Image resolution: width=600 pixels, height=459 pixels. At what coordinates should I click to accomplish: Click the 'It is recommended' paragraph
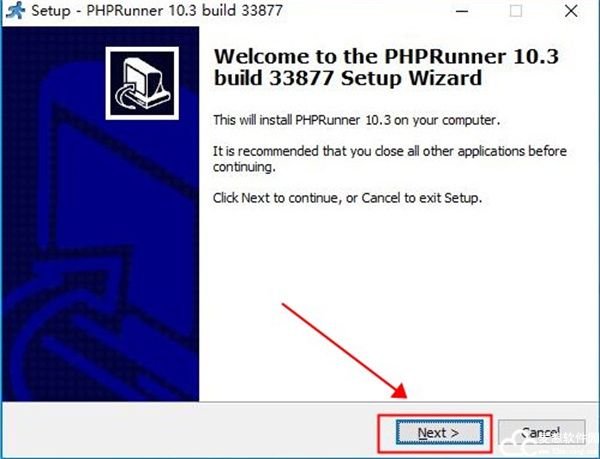(x=390, y=159)
